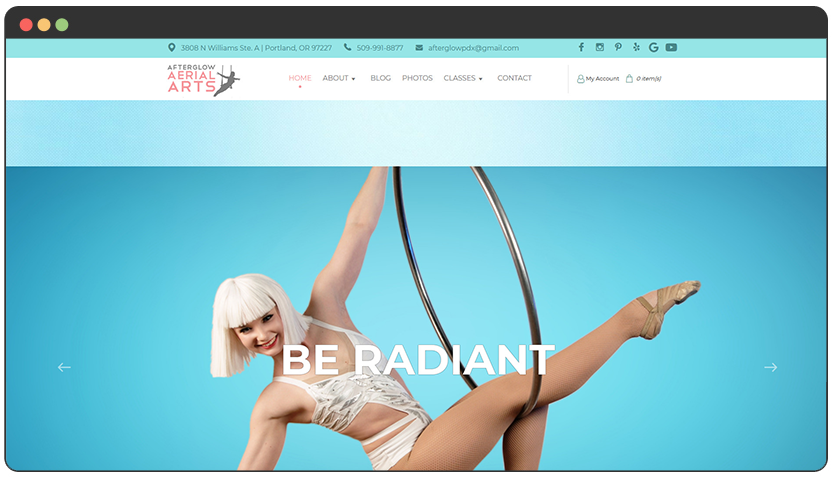
Task: Open the Photos menu item
Action: coord(417,78)
